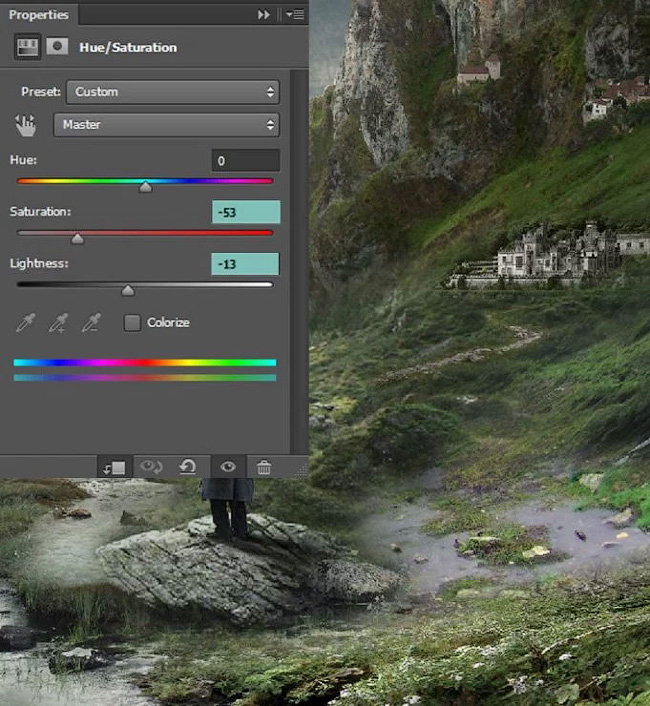This screenshot has width=650, height=706.
Task: Click the Hue/Saturation adjustment icon
Action: pyautogui.click(x=27, y=47)
